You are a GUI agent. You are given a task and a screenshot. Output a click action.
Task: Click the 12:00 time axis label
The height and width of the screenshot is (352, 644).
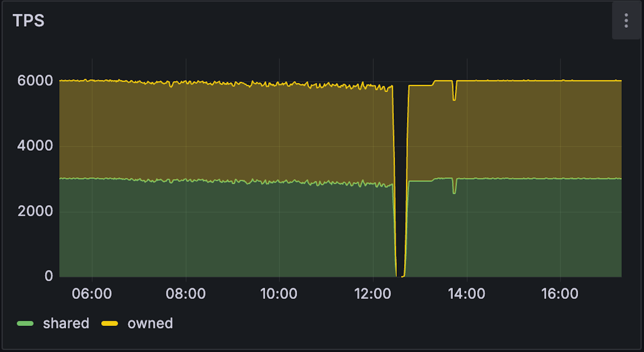click(373, 294)
